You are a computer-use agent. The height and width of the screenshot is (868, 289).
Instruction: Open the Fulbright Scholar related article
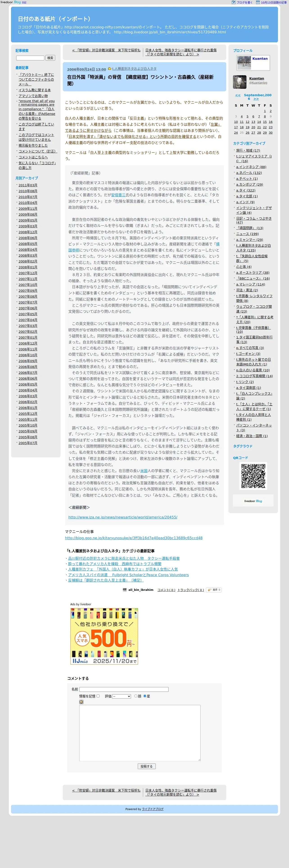(128, 575)
